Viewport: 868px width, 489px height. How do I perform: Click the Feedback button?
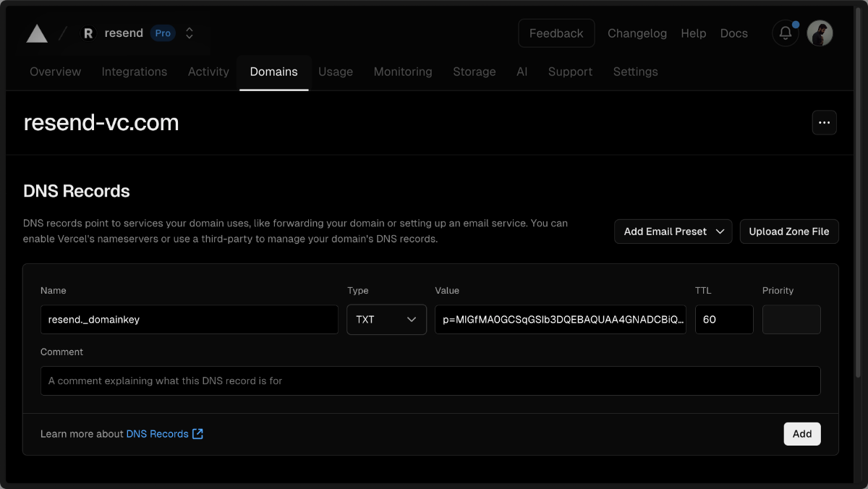click(556, 33)
